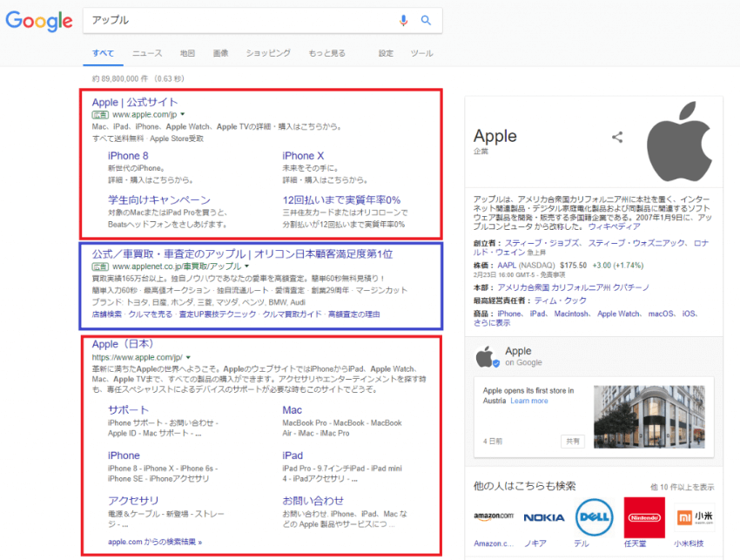Click the AAPL stock ticker link
Viewport: 740px width, 560px height.
coord(507,266)
